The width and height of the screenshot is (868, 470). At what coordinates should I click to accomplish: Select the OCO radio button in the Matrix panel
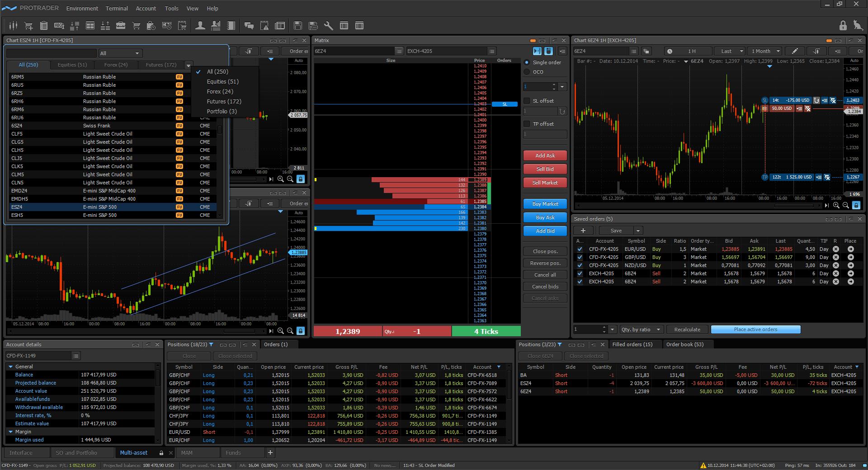click(x=527, y=72)
